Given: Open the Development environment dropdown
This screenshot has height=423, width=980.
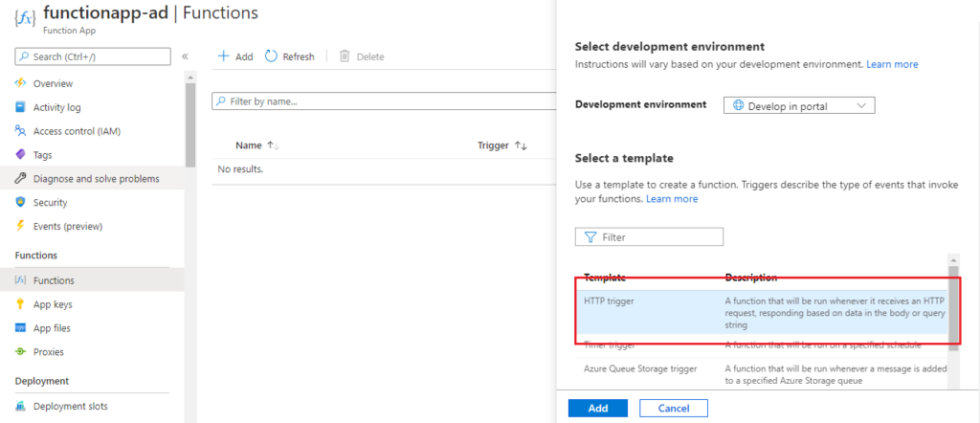Looking at the screenshot, I should pos(799,105).
